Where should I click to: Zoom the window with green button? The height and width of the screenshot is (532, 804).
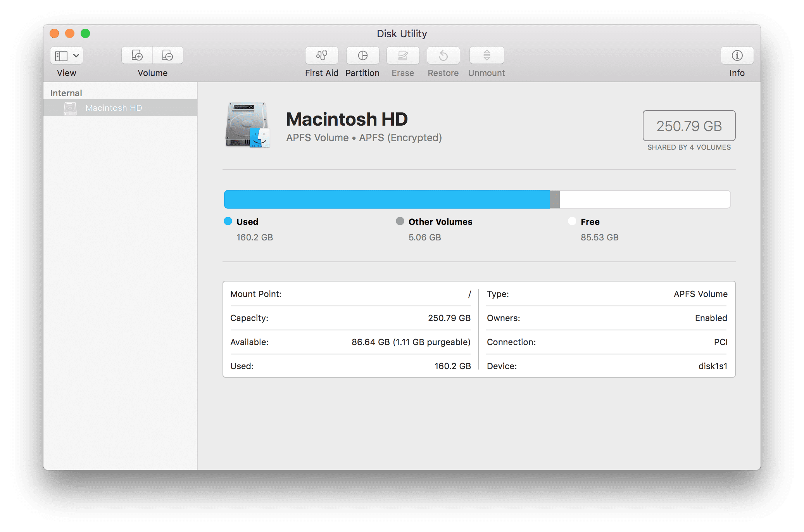[85, 33]
